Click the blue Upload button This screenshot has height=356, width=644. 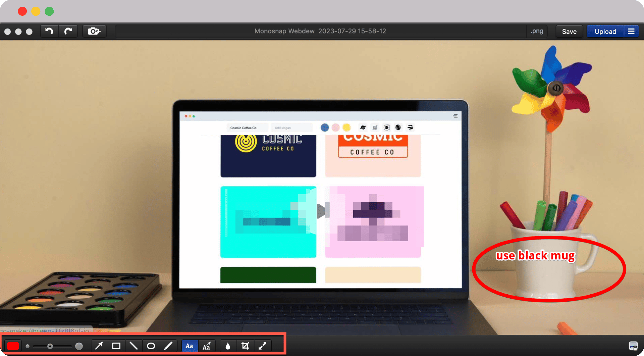605,31
